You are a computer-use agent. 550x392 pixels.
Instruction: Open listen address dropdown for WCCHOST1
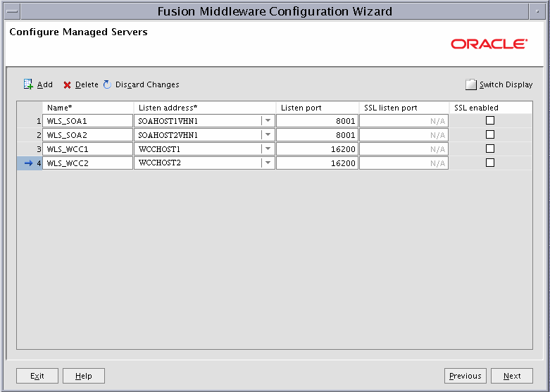[x=268, y=148]
